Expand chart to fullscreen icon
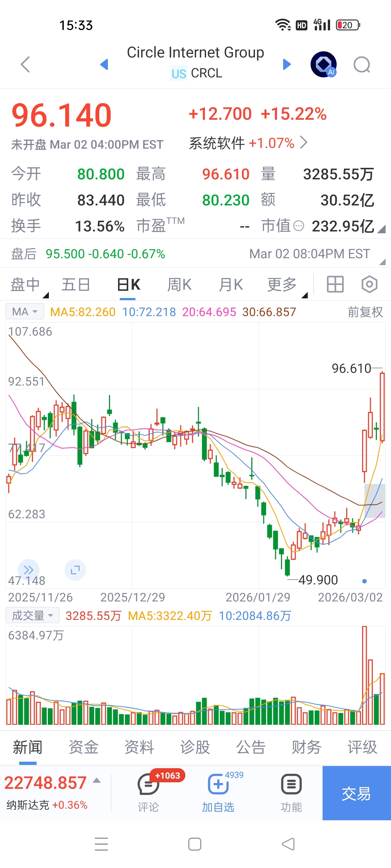The image size is (391, 868). click(x=75, y=570)
